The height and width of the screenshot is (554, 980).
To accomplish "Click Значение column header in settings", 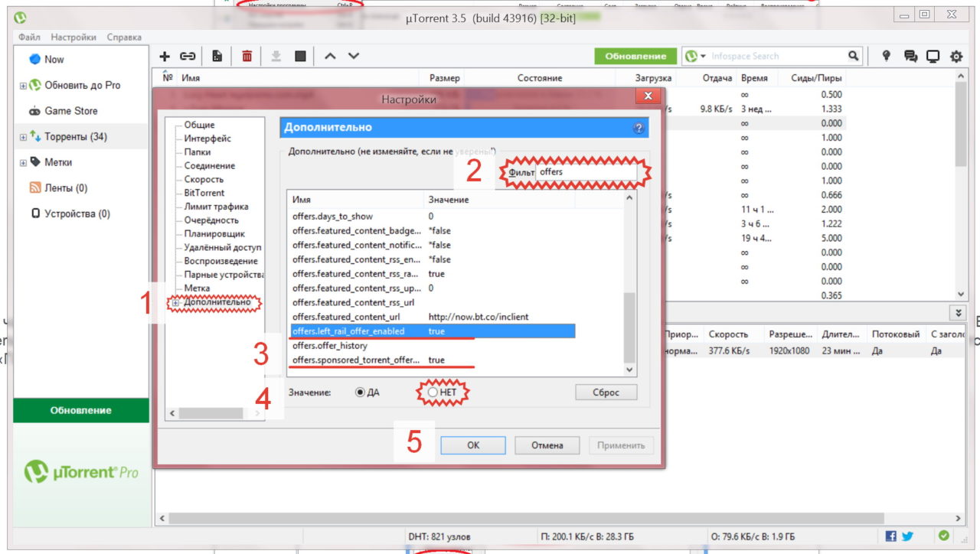I will click(499, 200).
